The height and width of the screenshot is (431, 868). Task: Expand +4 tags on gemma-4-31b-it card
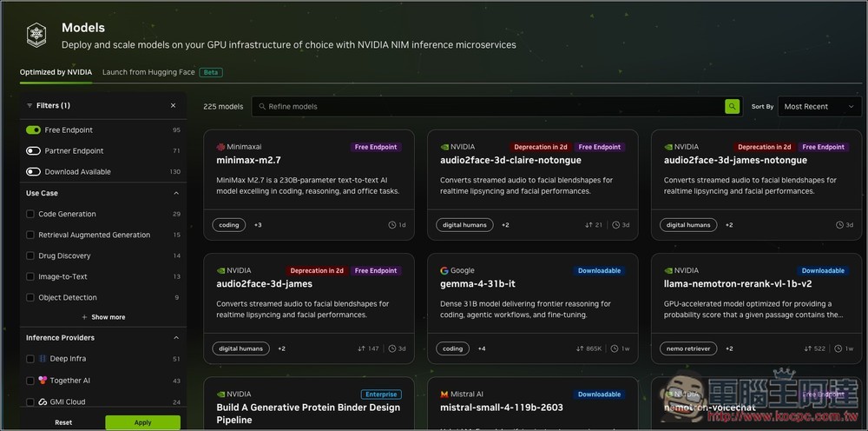482,348
